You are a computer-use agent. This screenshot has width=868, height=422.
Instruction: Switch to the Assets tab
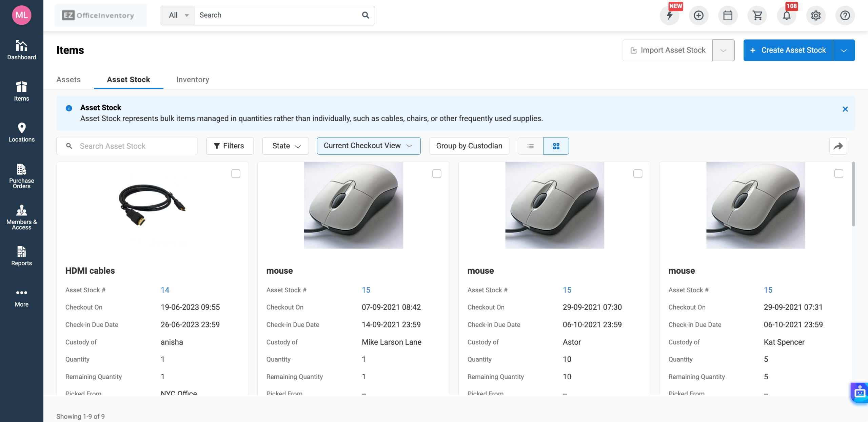click(x=68, y=80)
